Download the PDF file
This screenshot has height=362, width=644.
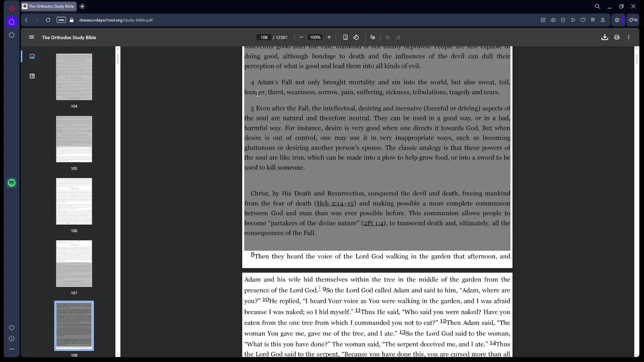(x=605, y=37)
